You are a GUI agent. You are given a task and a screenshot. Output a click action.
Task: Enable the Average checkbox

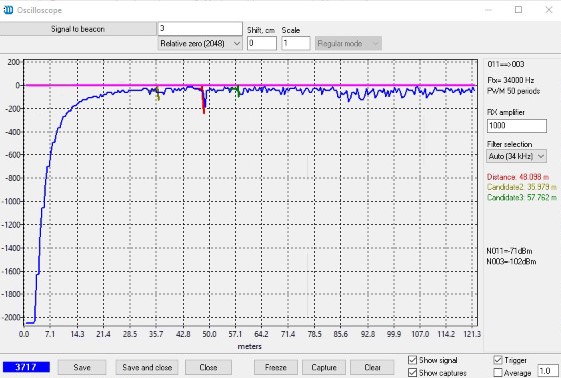tap(498, 373)
